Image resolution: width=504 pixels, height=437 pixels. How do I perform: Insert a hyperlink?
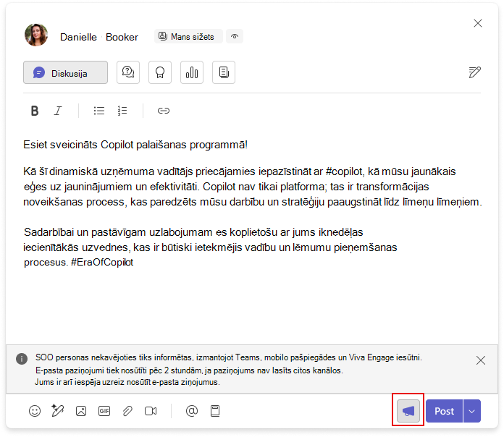point(163,111)
